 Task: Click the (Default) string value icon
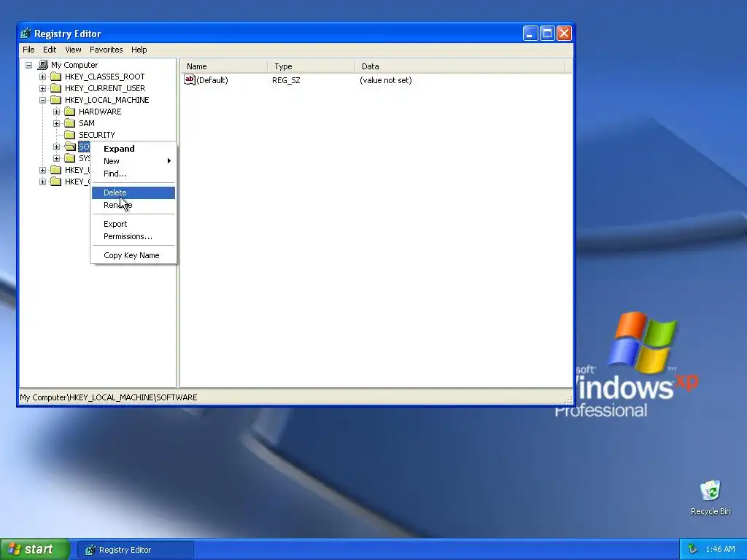point(190,80)
